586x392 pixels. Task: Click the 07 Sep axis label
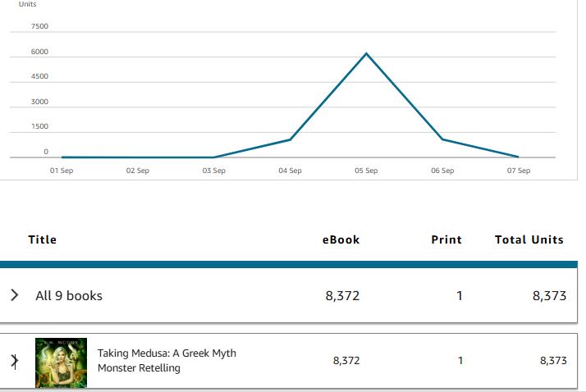519,171
